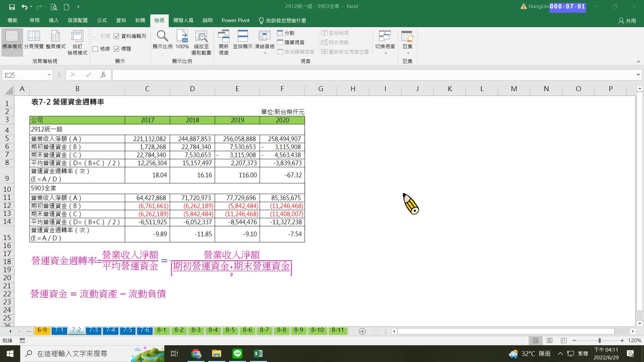This screenshot has width=644, height=362.
Task: Click the Split (分割) window button
Action: [x=286, y=33]
